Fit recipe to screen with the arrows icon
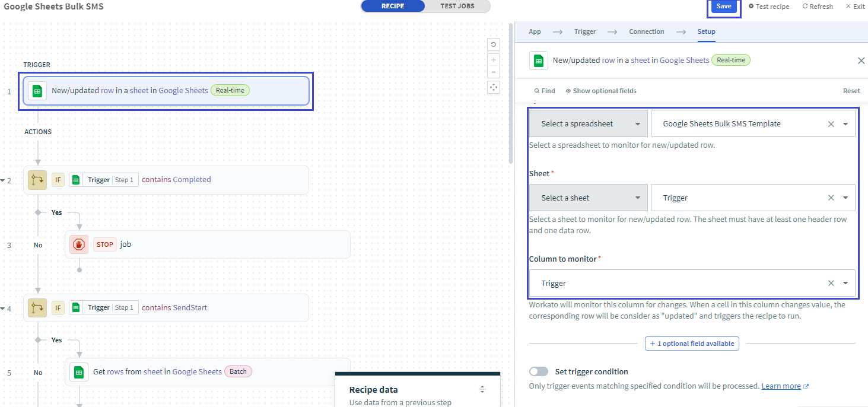 coord(494,87)
